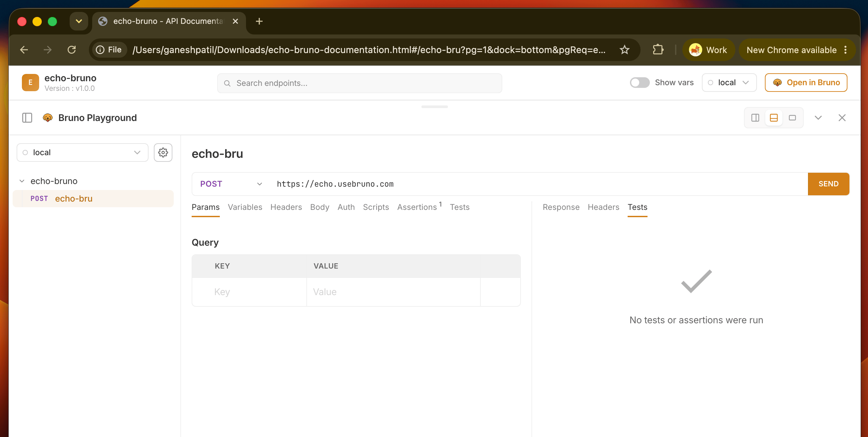Switch to side-by-side dock layout
The height and width of the screenshot is (437, 868).
point(755,118)
